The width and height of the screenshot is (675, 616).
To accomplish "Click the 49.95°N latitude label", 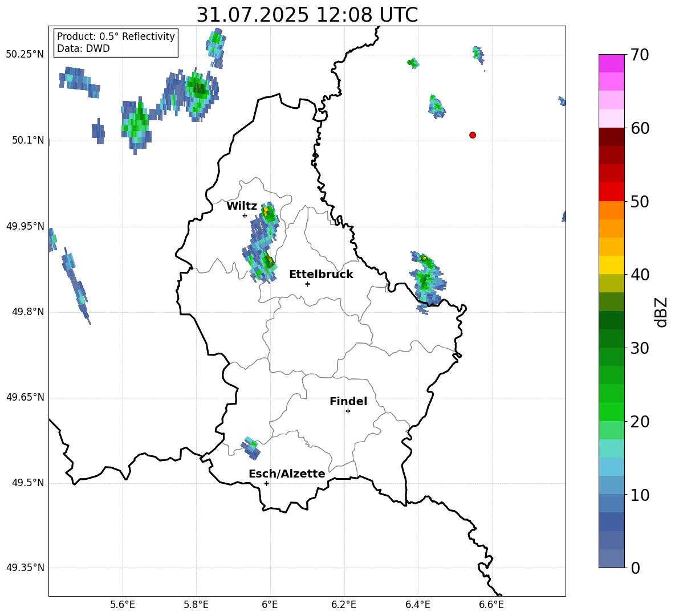I will click(25, 226).
